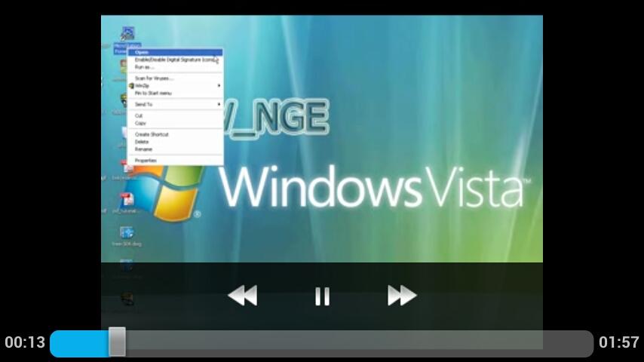Select the .dwg file desktop icon
Image resolution: width=644 pixels, height=362 pixels.
pyautogui.click(x=127, y=233)
